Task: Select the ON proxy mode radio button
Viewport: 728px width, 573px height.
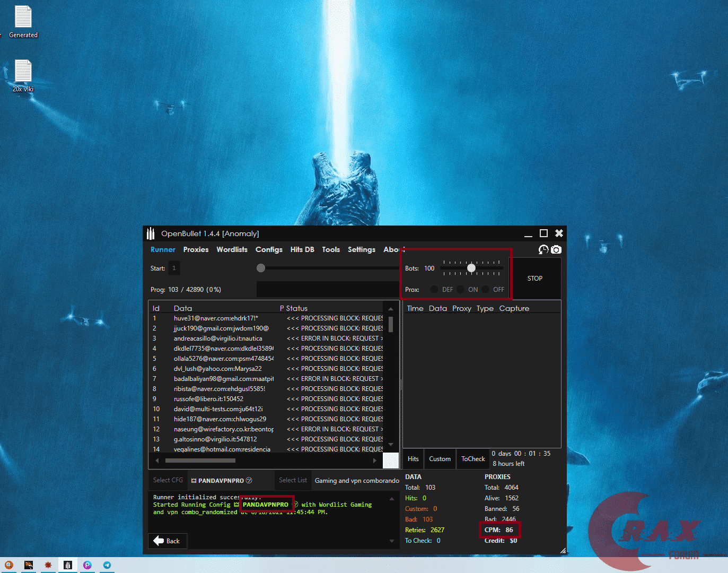Action: (460, 290)
